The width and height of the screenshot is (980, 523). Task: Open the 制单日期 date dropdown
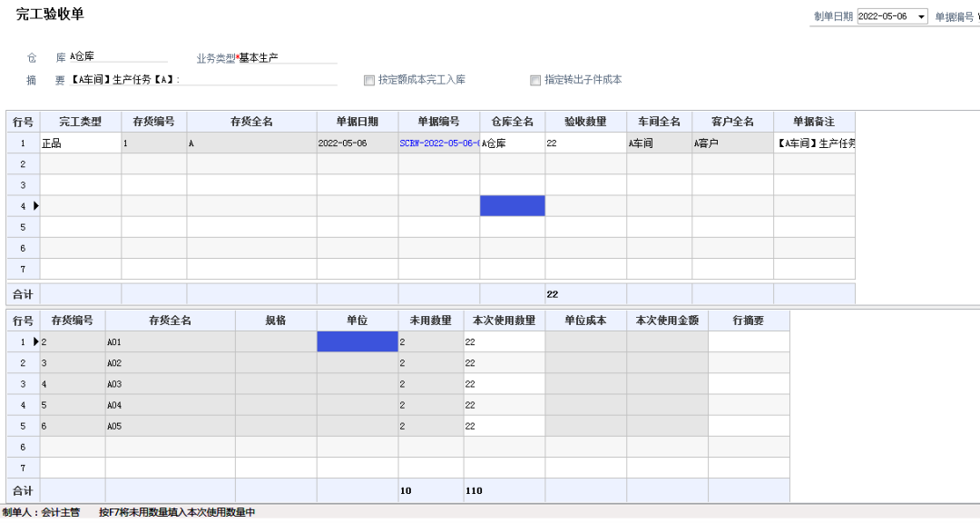pyautogui.click(x=921, y=16)
